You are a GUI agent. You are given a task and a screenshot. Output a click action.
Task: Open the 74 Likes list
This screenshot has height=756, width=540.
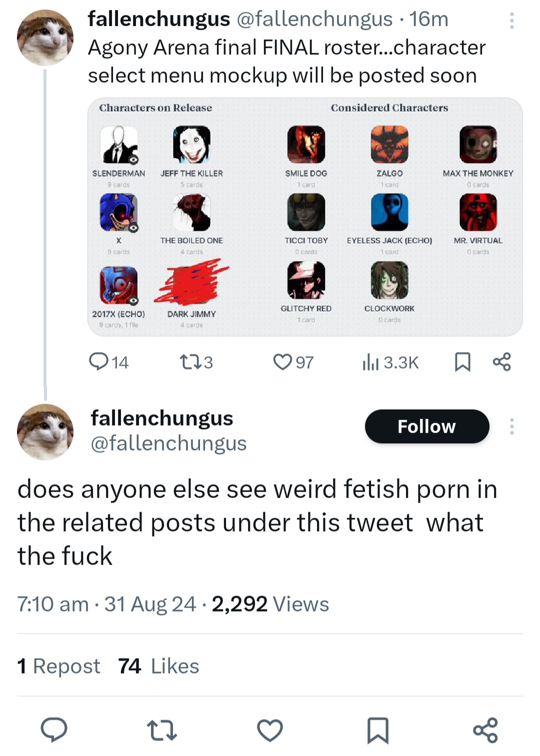[x=158, y=666]
